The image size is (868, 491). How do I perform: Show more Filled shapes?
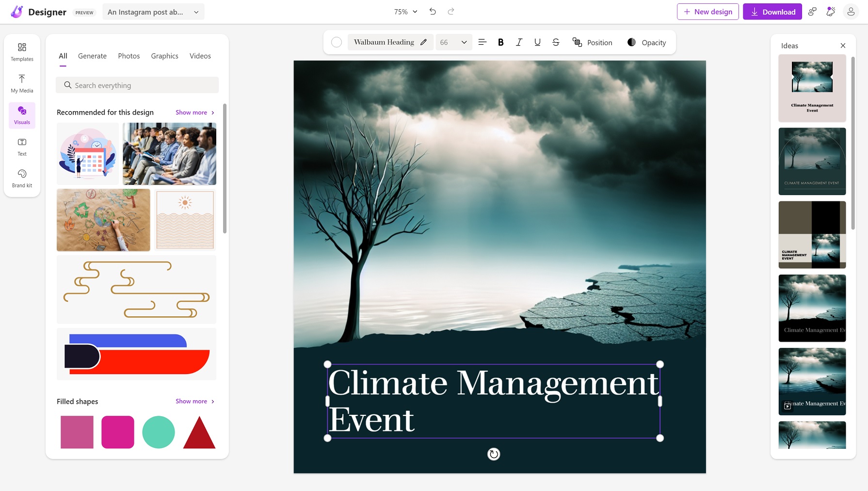coord(194,401)
